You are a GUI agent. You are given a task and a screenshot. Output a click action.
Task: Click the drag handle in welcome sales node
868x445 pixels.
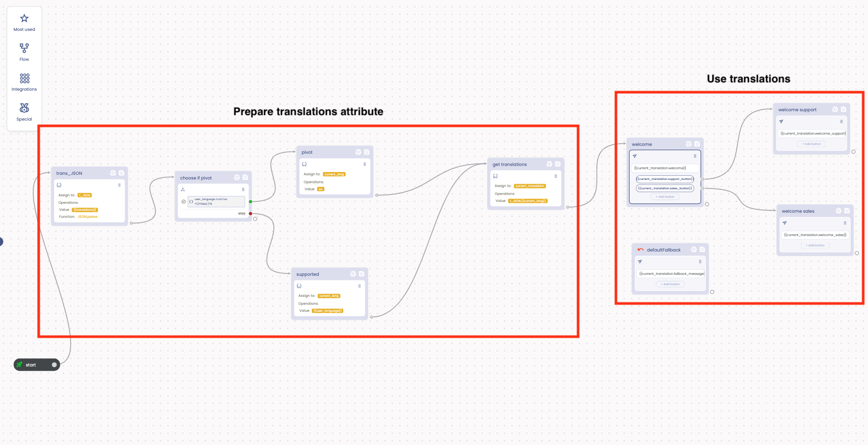pos(845,223)
